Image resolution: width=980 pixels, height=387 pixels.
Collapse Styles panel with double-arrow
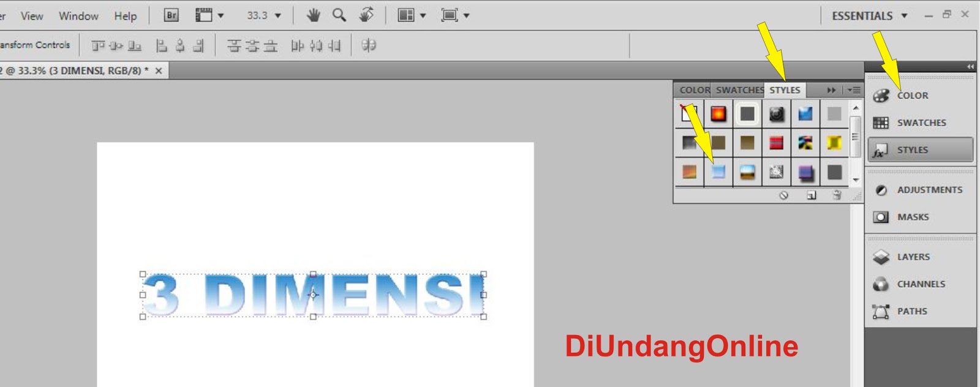click(831, 90)
